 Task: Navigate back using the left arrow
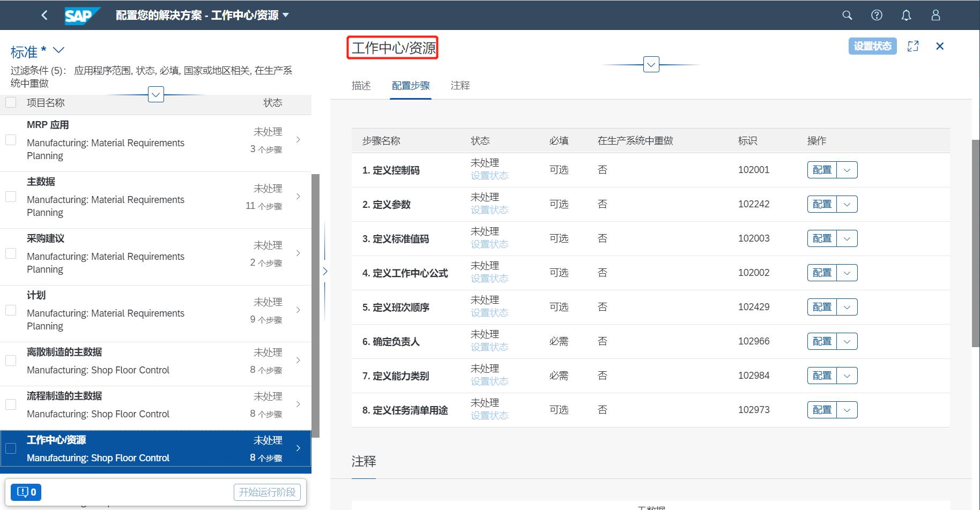click(44, 15)
